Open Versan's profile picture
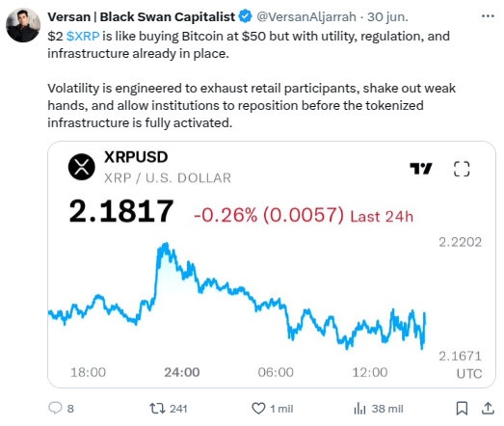The height and width of the screenshot is (426, 504). tap(23, 25)
